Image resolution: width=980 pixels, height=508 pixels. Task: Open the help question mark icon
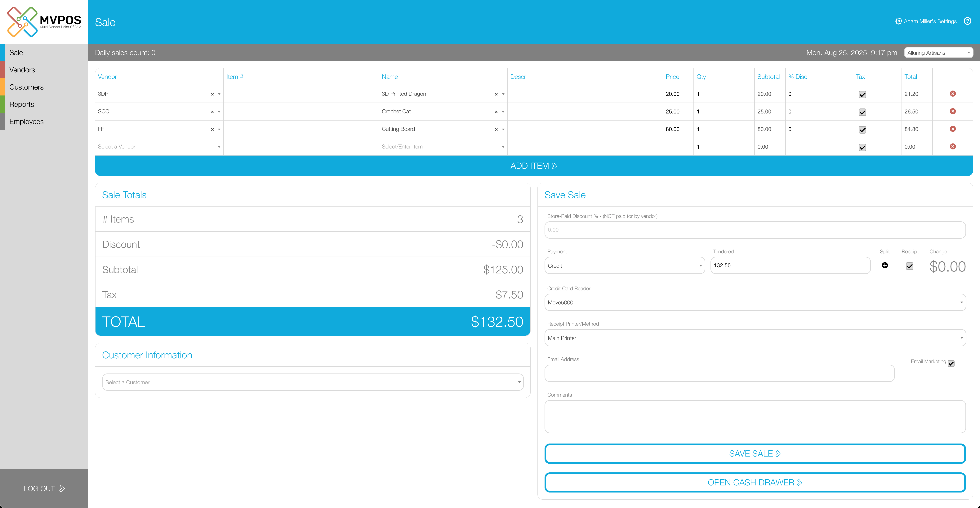[967, 21]
